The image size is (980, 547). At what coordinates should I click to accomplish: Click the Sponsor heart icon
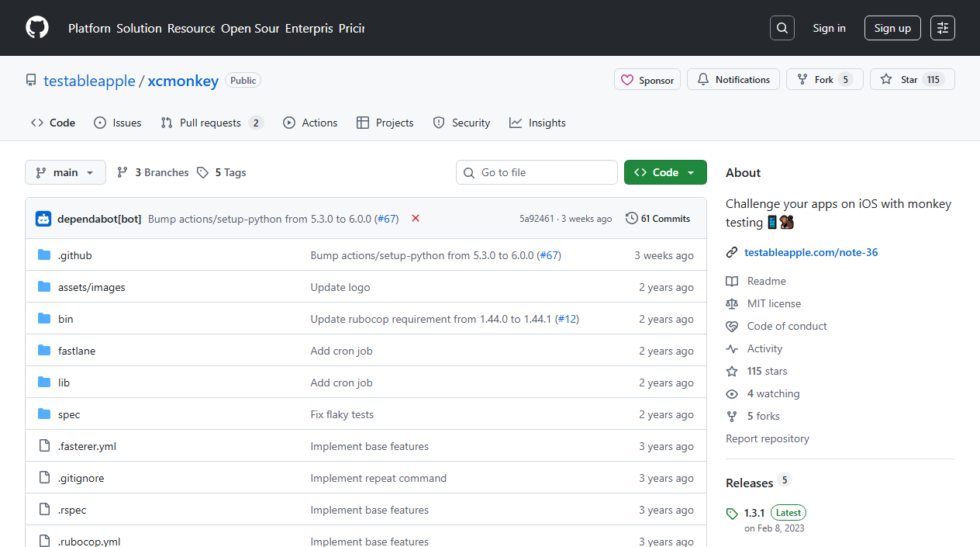[x=628, y=80]
